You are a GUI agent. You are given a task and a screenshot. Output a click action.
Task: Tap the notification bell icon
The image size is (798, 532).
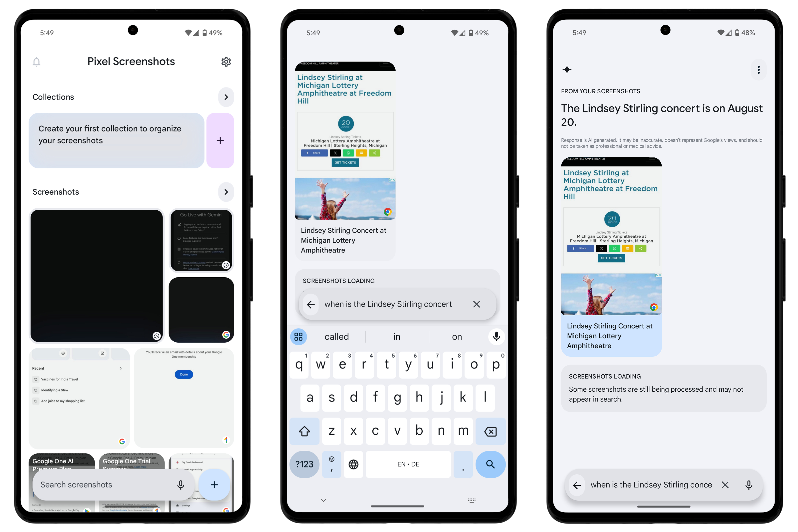point(37,61)
